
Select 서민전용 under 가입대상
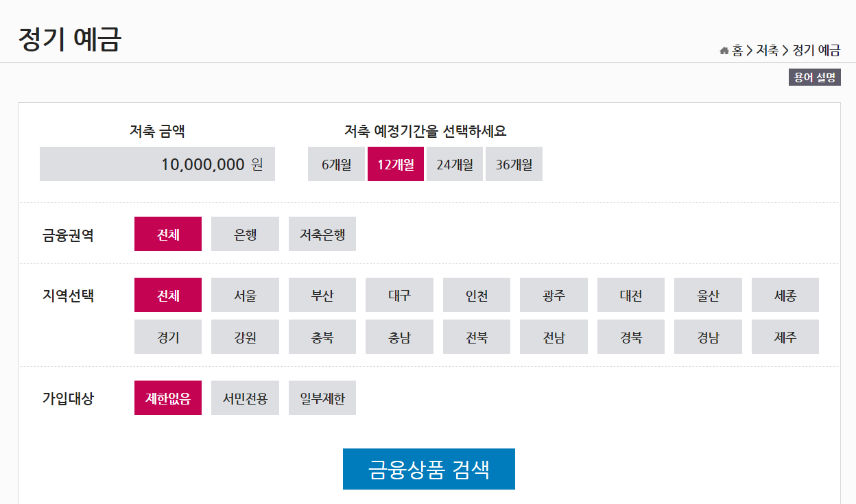point(245,398)
